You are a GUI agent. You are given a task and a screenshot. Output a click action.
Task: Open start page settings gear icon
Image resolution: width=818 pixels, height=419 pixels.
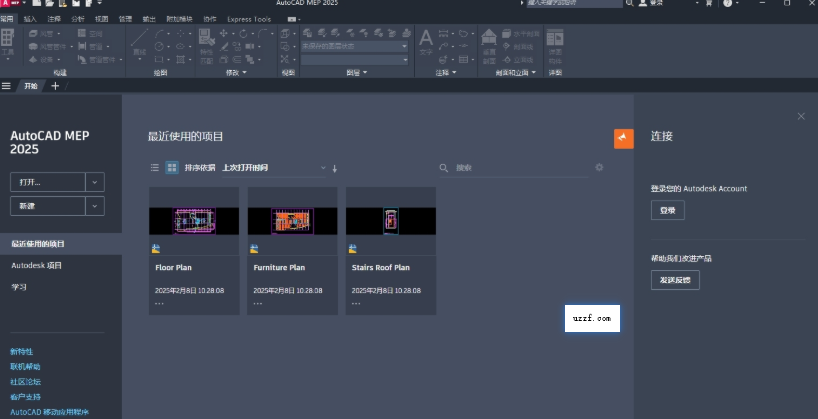click(x=599, y=167)
